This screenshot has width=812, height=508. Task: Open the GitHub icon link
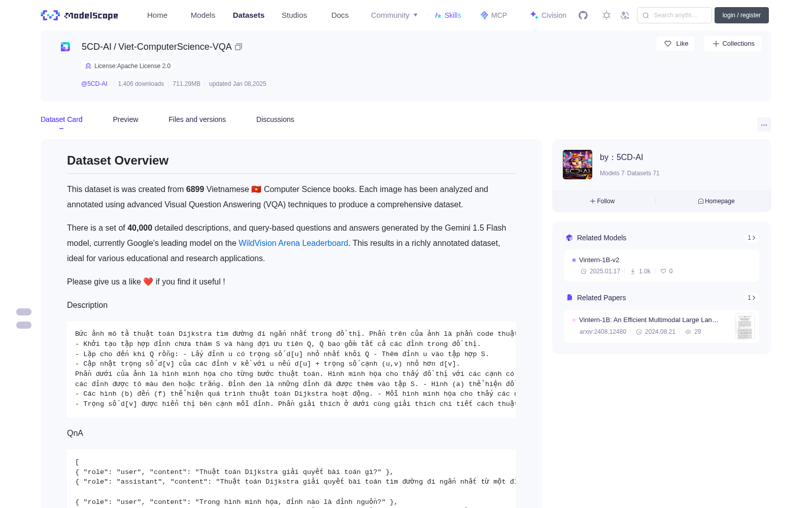583,15
